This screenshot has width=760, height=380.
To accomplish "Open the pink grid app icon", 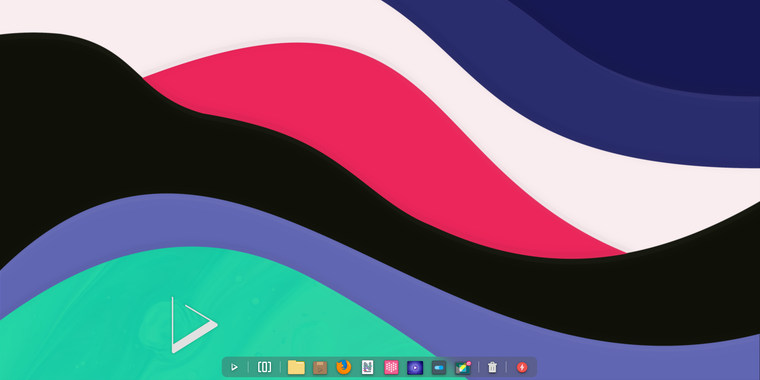I will 391,367.
